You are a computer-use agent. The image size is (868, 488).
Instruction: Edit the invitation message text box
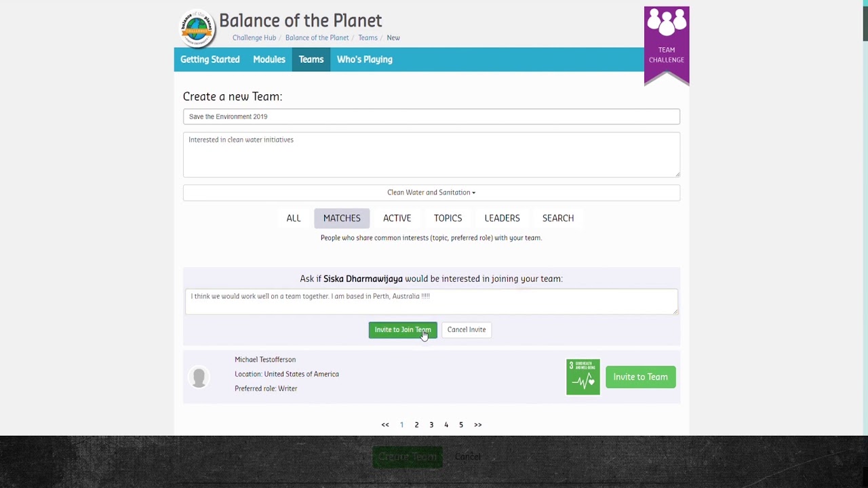click(x=431, y=302)
